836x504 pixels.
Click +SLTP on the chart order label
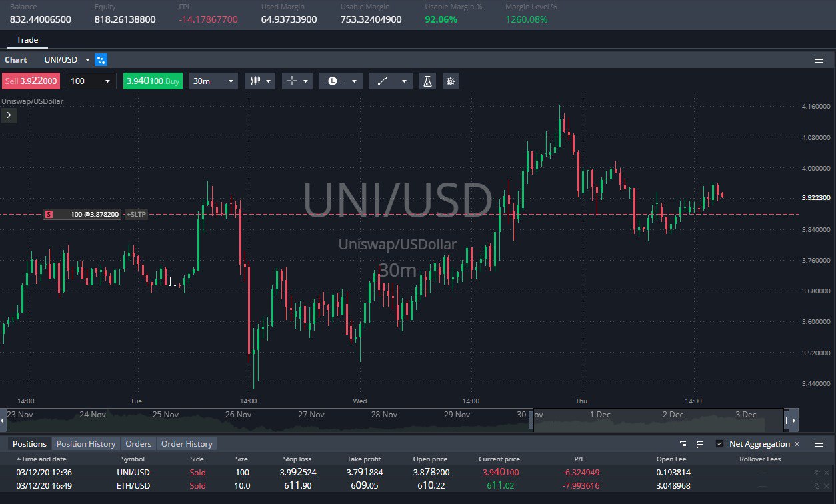135,214
